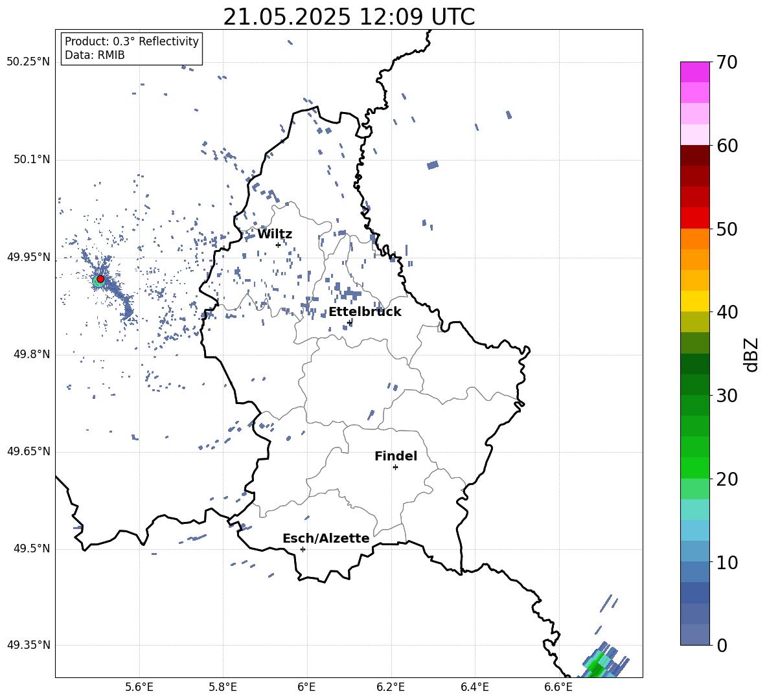Click the 49.8°N latitude label
The width and height of the screenshot is (767, 700).
point(31,354)
